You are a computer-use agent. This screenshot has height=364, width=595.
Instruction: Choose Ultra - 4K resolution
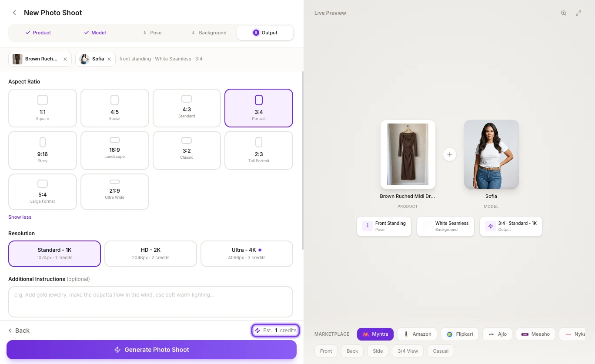[x=247, y=254]
